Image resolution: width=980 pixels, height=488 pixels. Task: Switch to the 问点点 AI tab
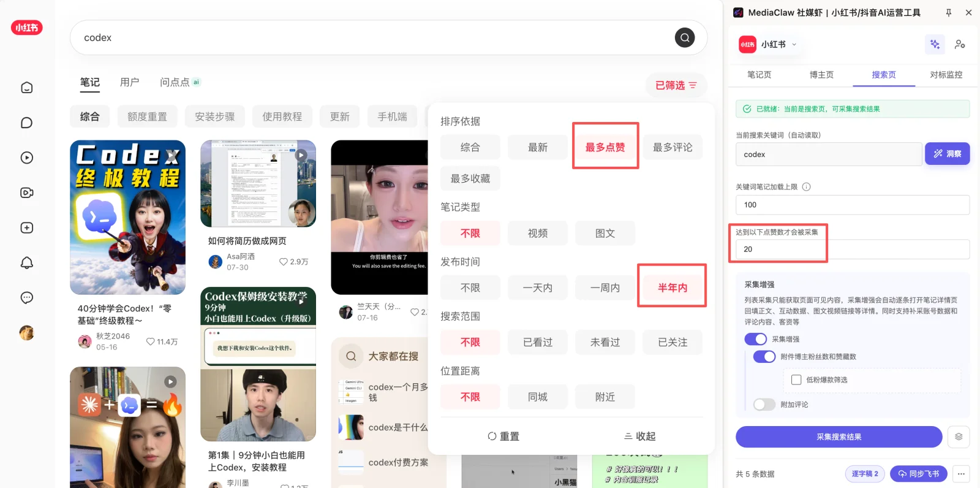(x=179, y=82)
